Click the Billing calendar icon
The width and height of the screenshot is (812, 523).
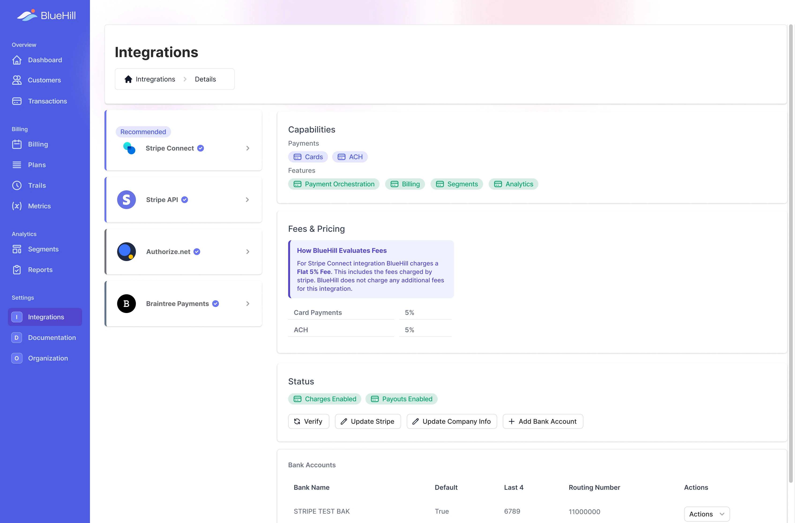pyautogui.click(x=17, y=144)
